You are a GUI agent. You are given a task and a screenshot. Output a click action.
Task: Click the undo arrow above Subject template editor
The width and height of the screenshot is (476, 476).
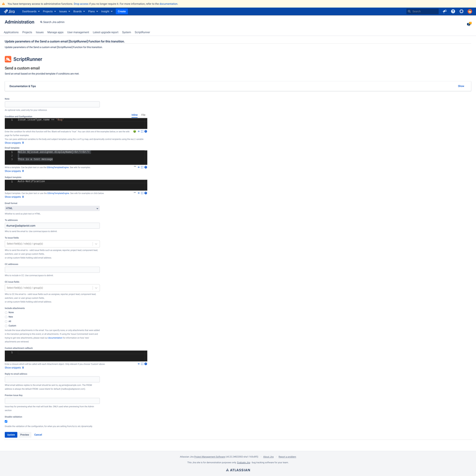pyautogui.click(x=135, y=192)
